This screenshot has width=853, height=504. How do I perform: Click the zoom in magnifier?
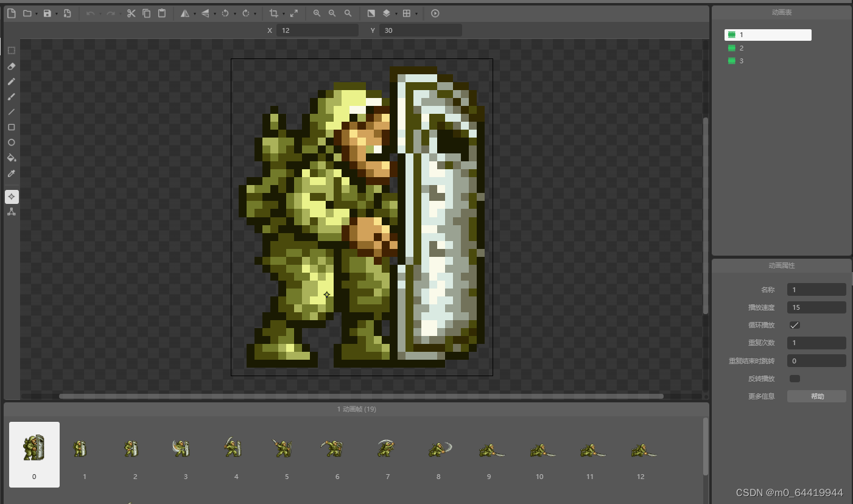(x=317, y=13)
